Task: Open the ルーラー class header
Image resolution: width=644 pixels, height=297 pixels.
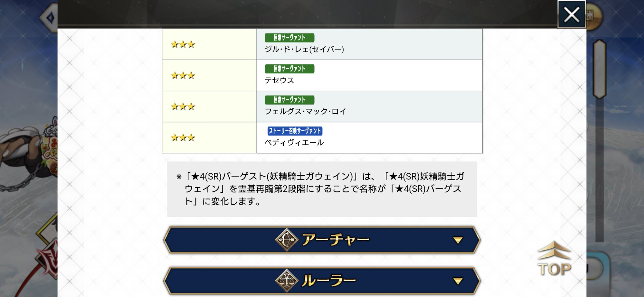Action: (x=328, y=281)
